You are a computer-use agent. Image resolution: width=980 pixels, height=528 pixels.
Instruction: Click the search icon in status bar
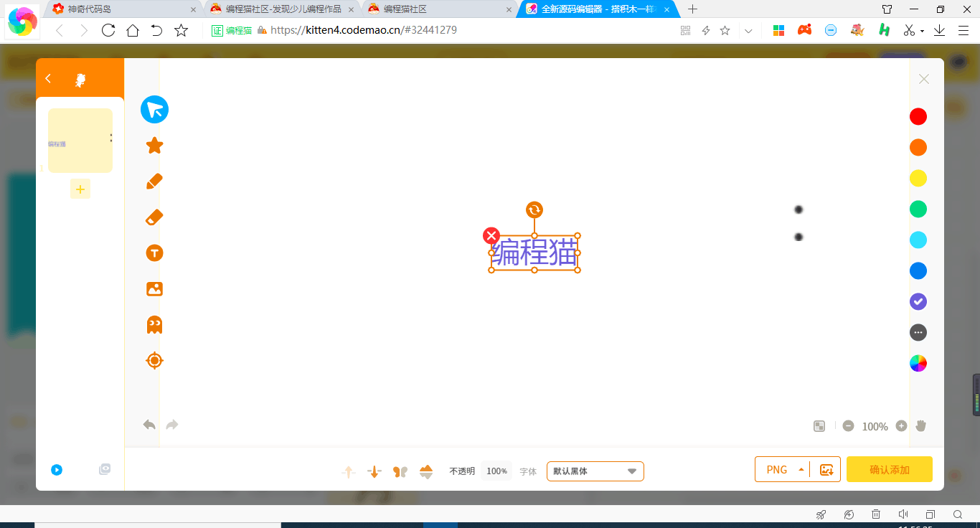point(958,514)
